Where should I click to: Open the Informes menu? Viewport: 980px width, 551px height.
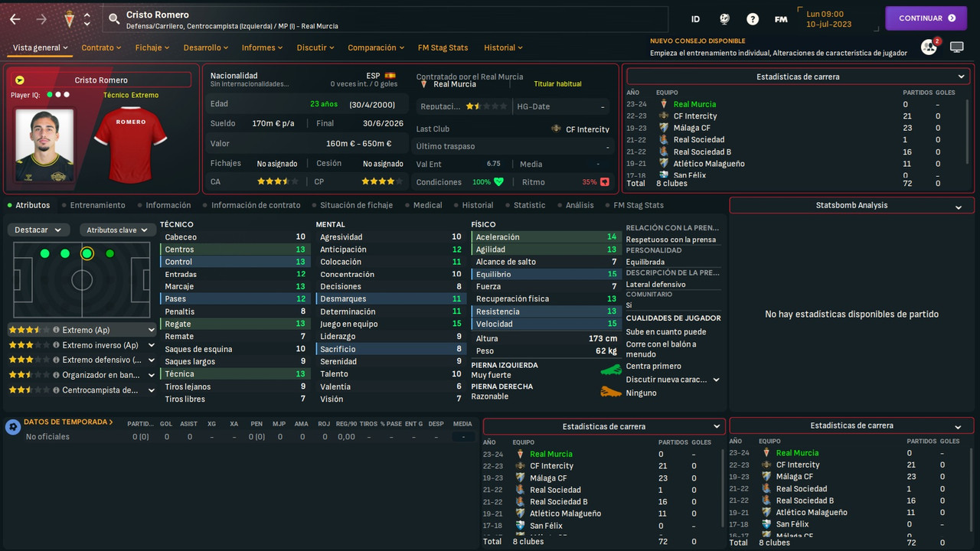[x=263, y=47]
